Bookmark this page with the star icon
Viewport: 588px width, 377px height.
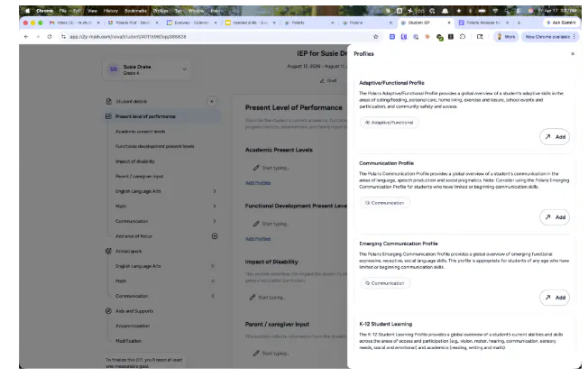coord(378,37)
